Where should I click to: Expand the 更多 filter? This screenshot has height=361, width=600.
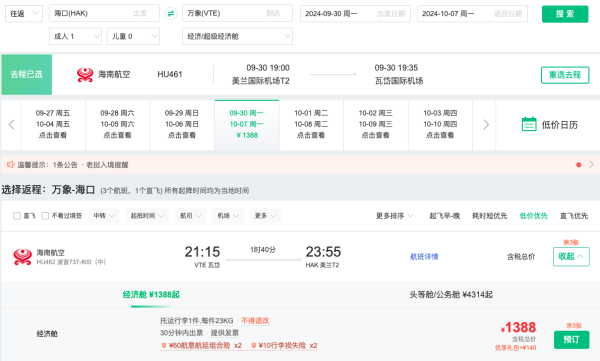(265, 216)
